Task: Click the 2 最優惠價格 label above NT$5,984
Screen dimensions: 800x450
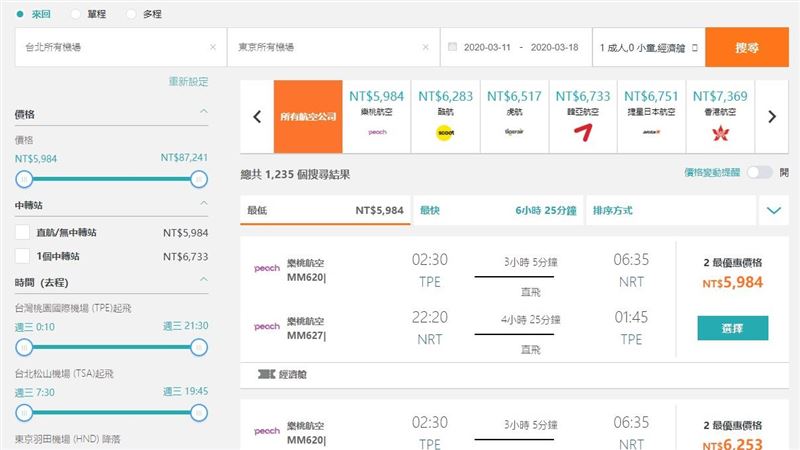Action: coord(733,263)
